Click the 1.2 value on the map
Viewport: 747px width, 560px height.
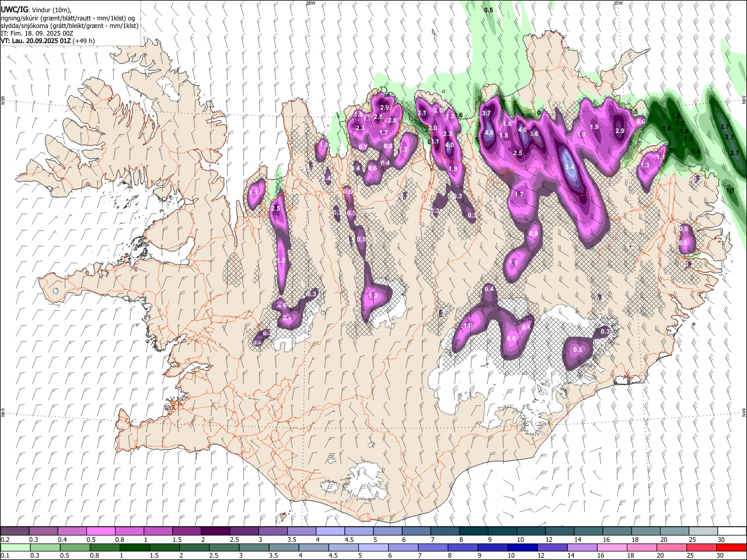(281, 260)
